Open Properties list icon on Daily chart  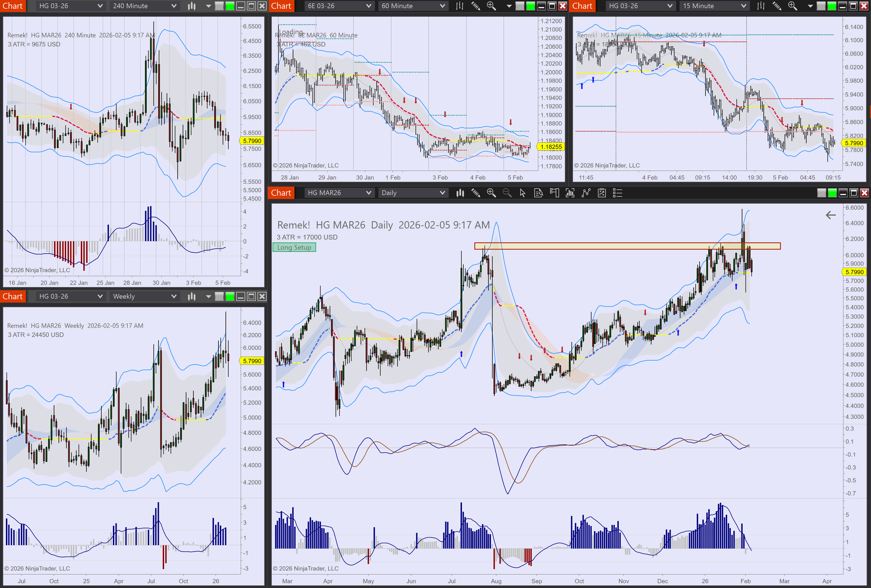point(617,193)
